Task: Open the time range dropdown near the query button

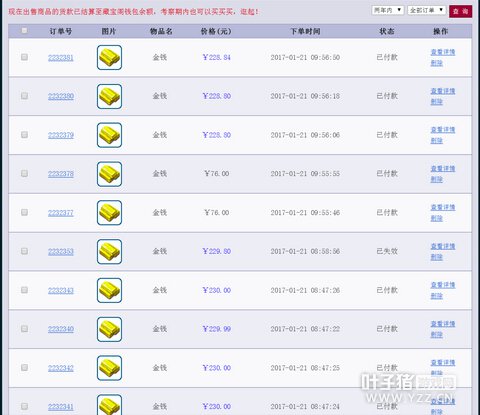Action: pyautogui.click(x=388, y=10)
